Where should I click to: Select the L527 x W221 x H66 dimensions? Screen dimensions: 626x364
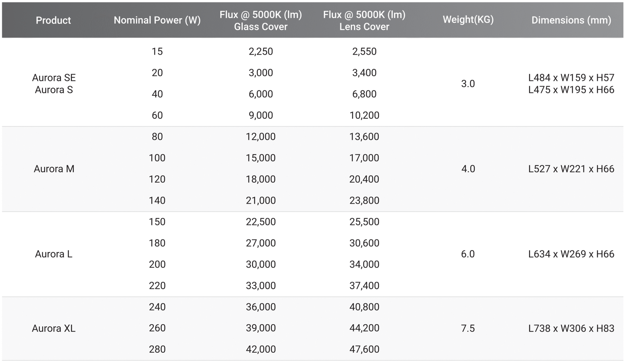pos(571,169)
